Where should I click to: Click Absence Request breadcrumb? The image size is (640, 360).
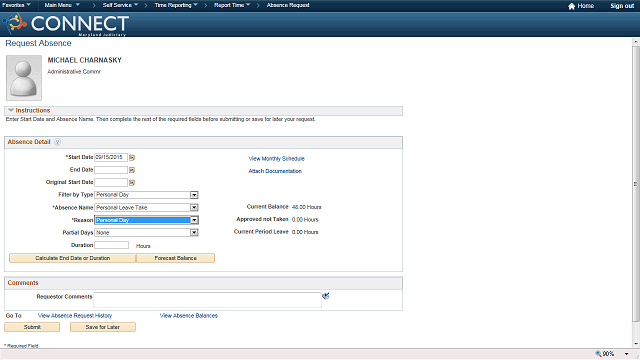288,5
